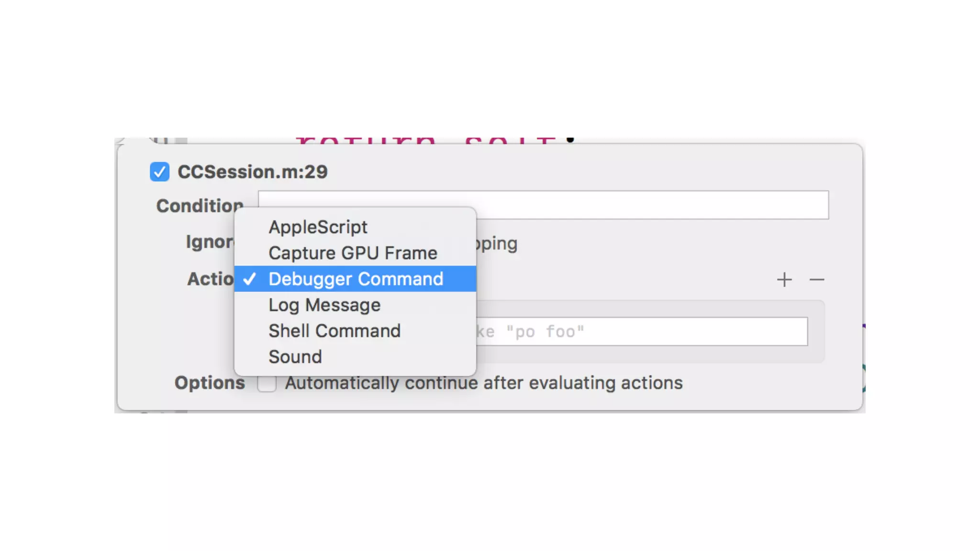The height and width of the screenshot is (551, 980).
Task: Click the partially hidden Action label
Action: pos(210,279)
